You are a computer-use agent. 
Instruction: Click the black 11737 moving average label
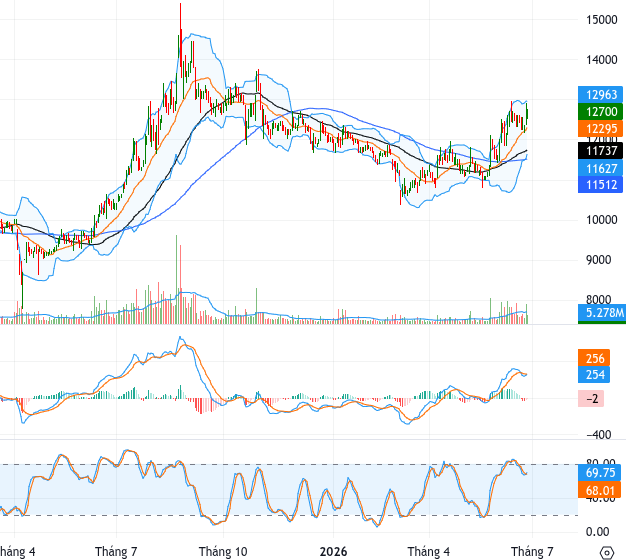tap(600, 150)
